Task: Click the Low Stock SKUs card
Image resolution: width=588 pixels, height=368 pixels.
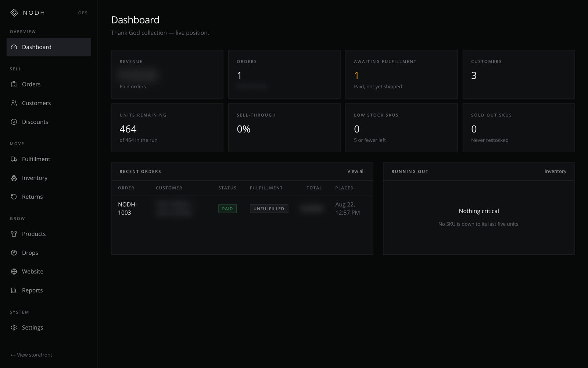Action: [402, 128]
